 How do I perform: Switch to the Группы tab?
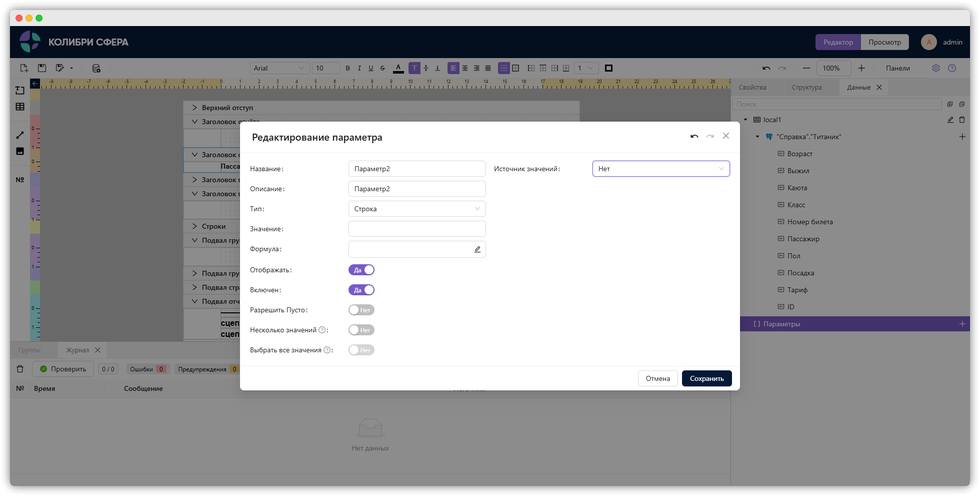(29, 350)
